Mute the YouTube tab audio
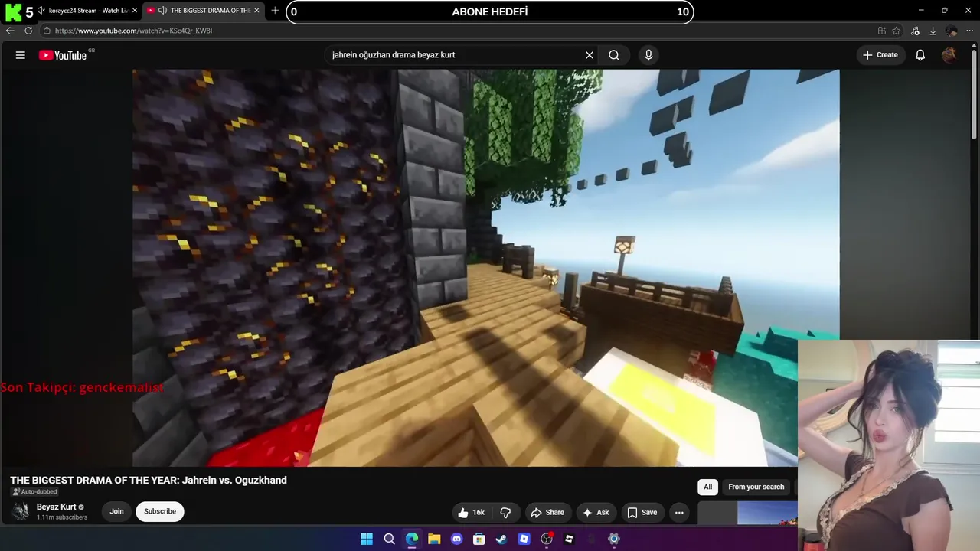Screen dimensions: 980x551 tap(162, 11)
